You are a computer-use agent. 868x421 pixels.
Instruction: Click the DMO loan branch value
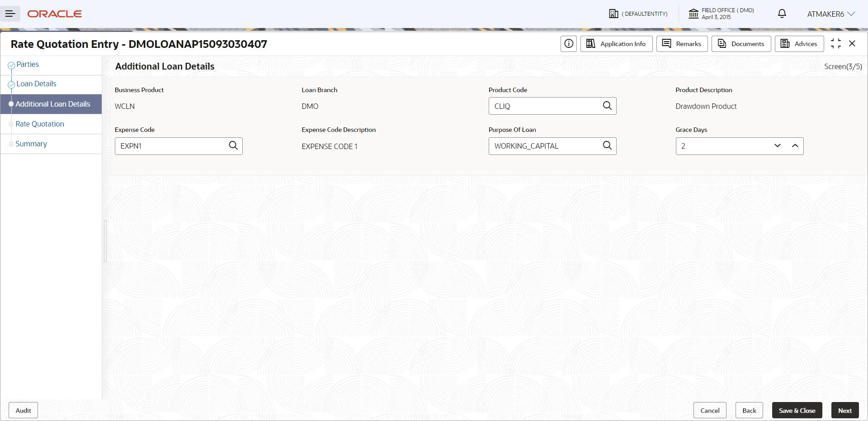[310, 107]
